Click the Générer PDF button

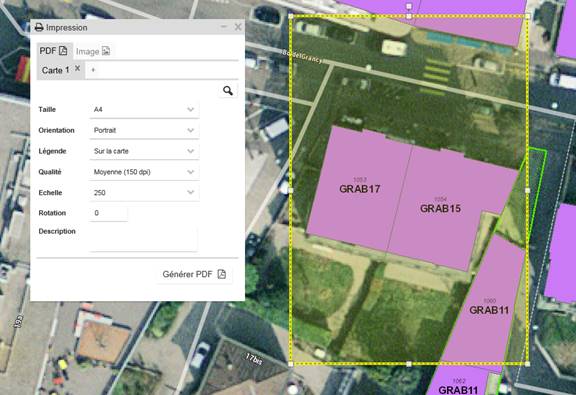(194, 274)
